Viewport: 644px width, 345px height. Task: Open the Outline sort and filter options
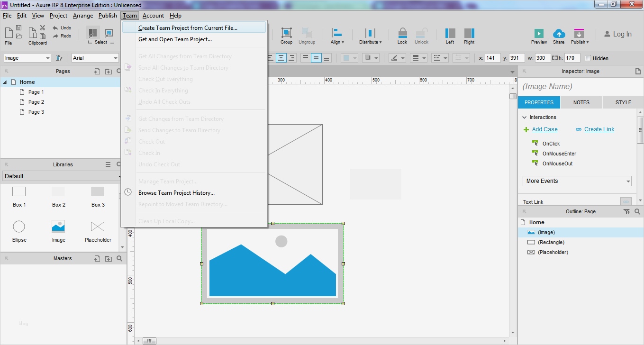(626, 212)
